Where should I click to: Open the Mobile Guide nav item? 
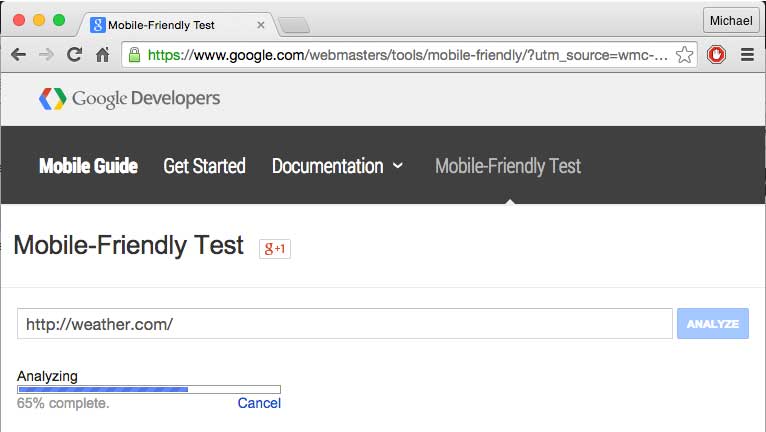[88, 166]
